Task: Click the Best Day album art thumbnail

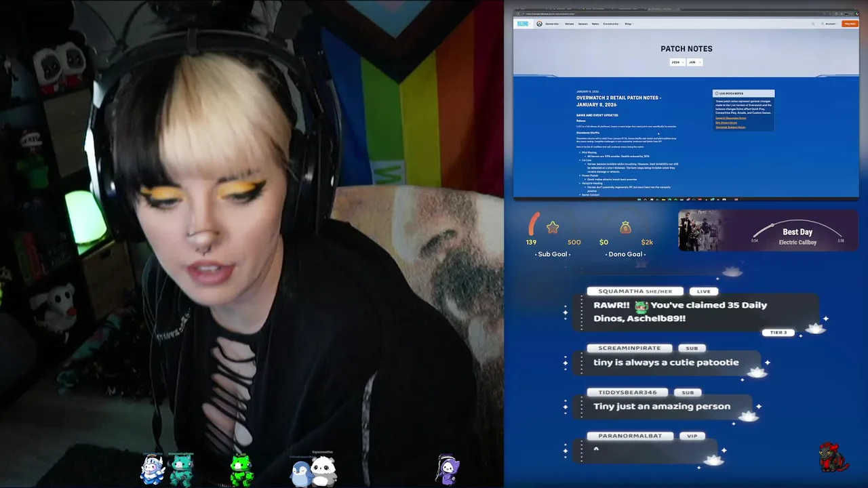Action: 701,230
